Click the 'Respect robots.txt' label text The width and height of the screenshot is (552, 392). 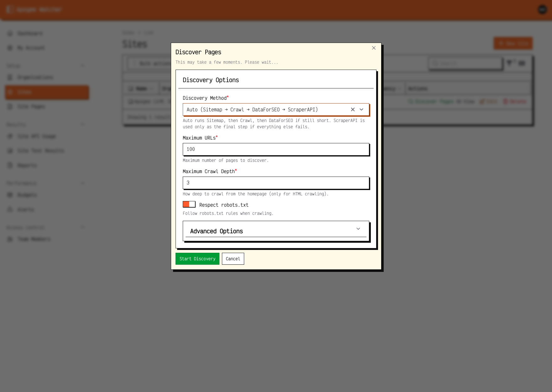coord(224,205)
